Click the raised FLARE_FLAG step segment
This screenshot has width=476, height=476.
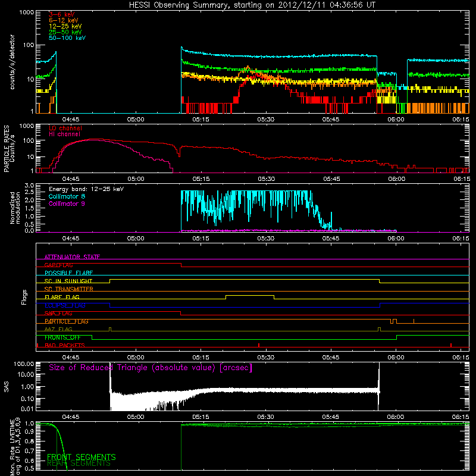[x=250, y=295]
